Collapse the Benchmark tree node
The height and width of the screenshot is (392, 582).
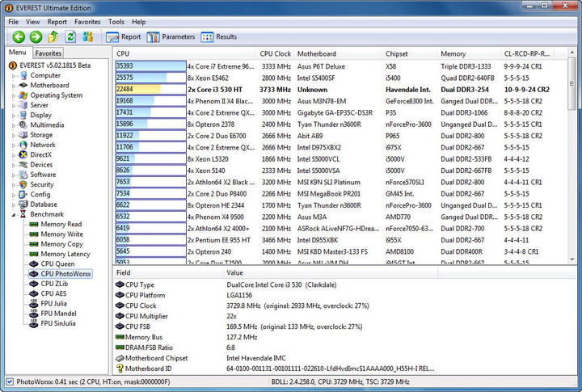coord(14,214)
